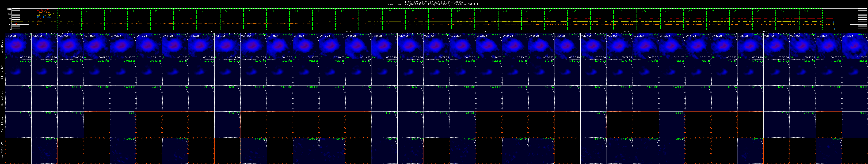The width and height of the screenshot is (868, 164).
Task: Open the 3.0-6.0 keV image starting 00:06:28
Action: coord(44,46)
